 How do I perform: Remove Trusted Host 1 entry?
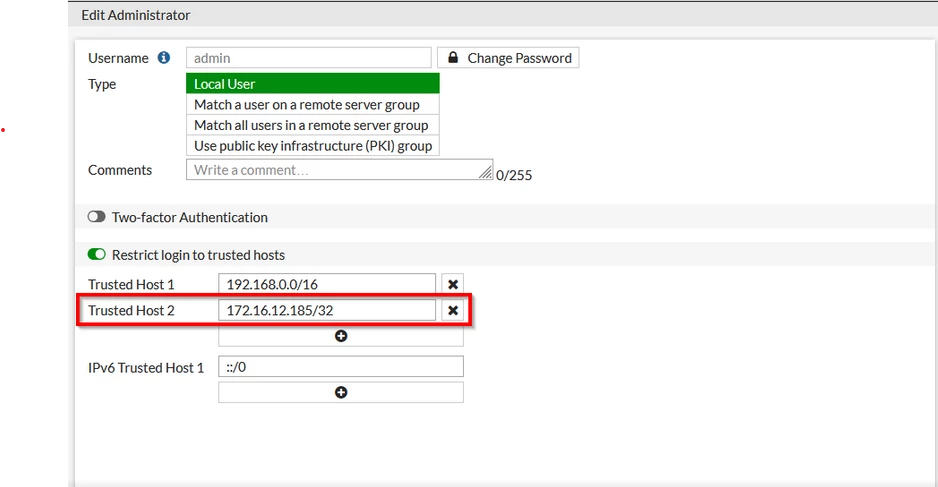453,284
